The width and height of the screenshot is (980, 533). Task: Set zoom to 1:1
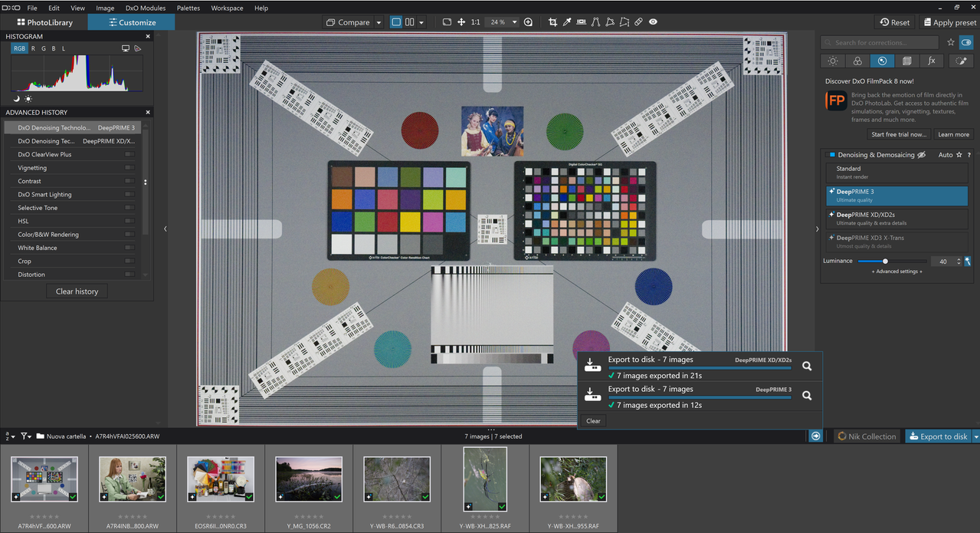(476, 22)
